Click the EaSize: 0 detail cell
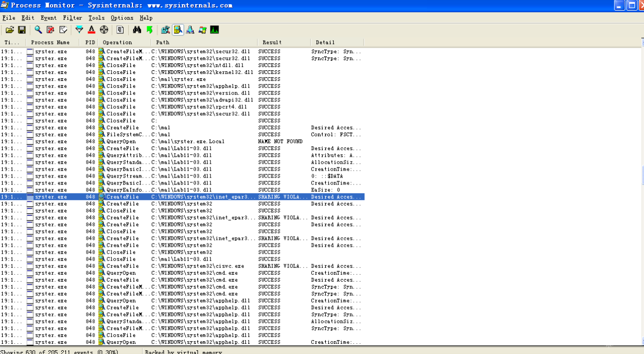This screenshot has width=644, height=354. (325, 190)
